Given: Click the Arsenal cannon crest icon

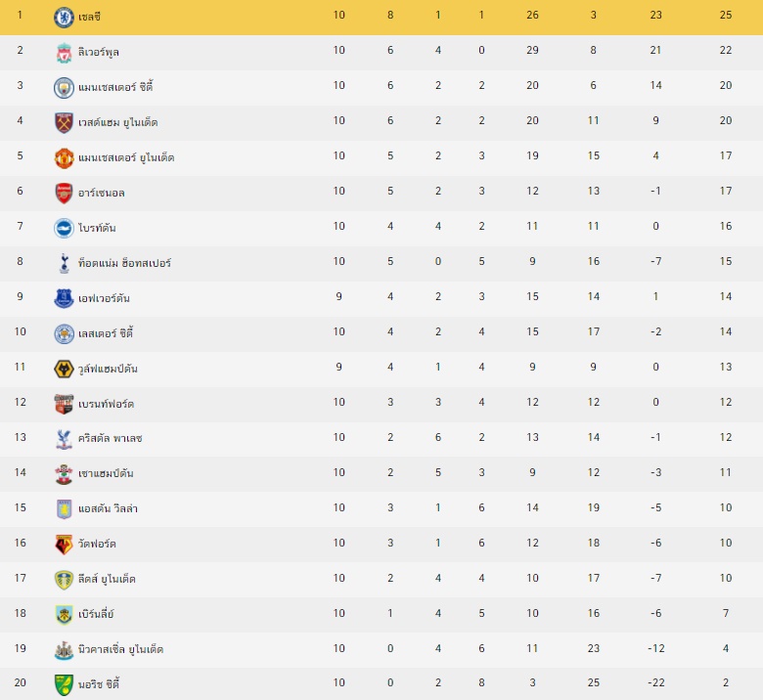Looking at the screenshot, I should (64, 193).
